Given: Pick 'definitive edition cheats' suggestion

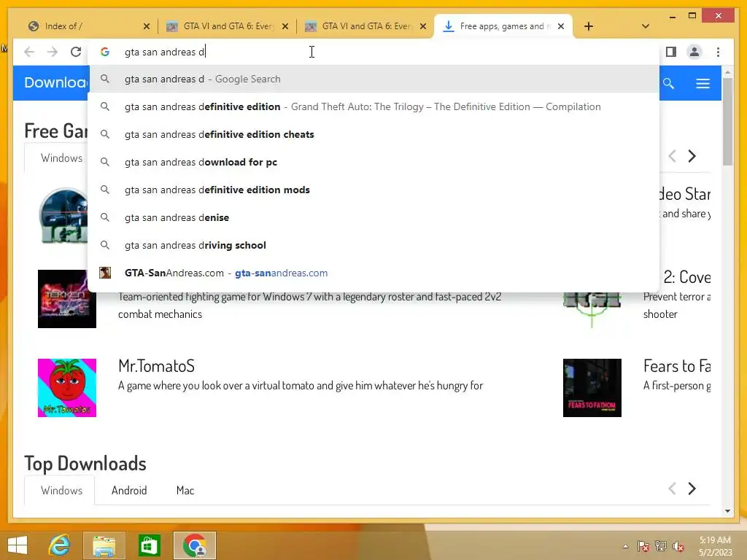Looking at the screenshot, I should click(373, 134).
